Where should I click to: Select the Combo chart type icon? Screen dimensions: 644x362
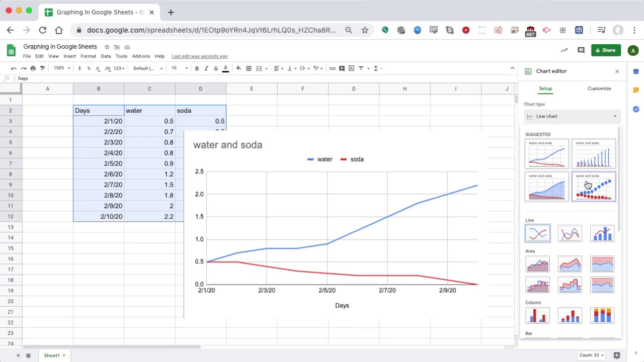602,234
